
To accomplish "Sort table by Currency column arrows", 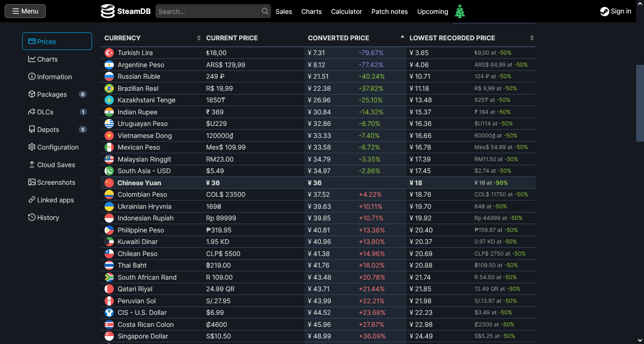I will (199, 38).
